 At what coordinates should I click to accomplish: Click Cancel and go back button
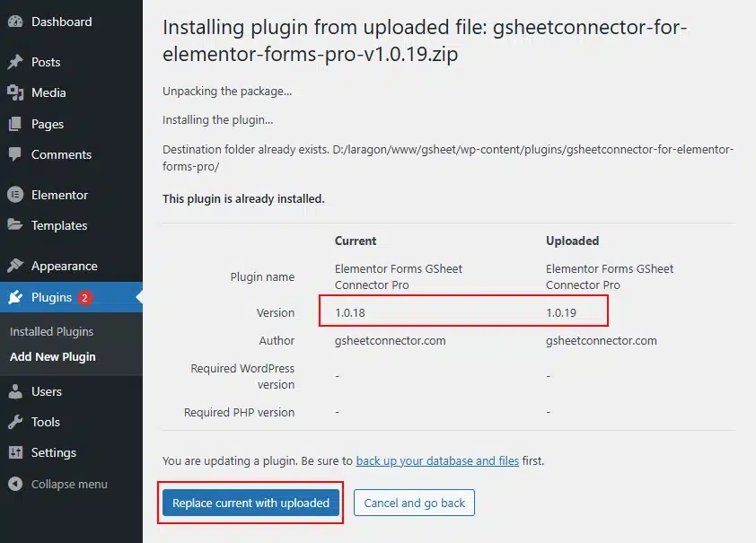coord(414,503)
